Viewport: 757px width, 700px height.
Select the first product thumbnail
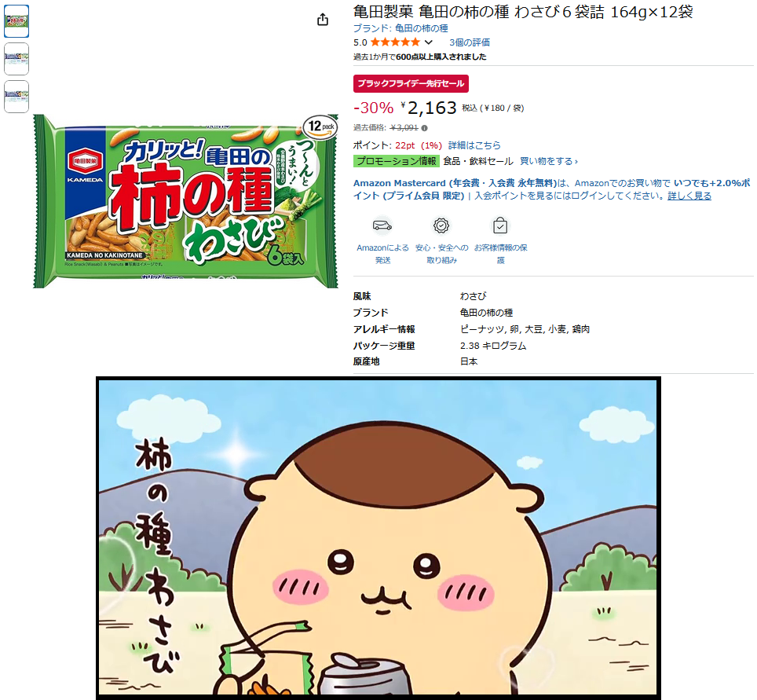coord(16,21)
